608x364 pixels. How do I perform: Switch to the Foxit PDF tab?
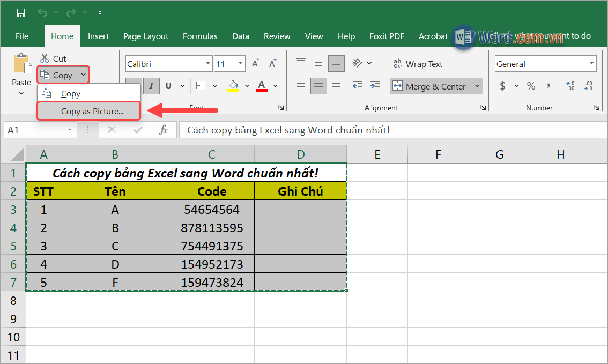click(387, 36)
